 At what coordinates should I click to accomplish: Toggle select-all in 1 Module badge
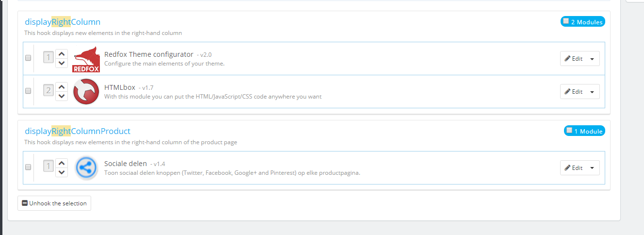569,131
